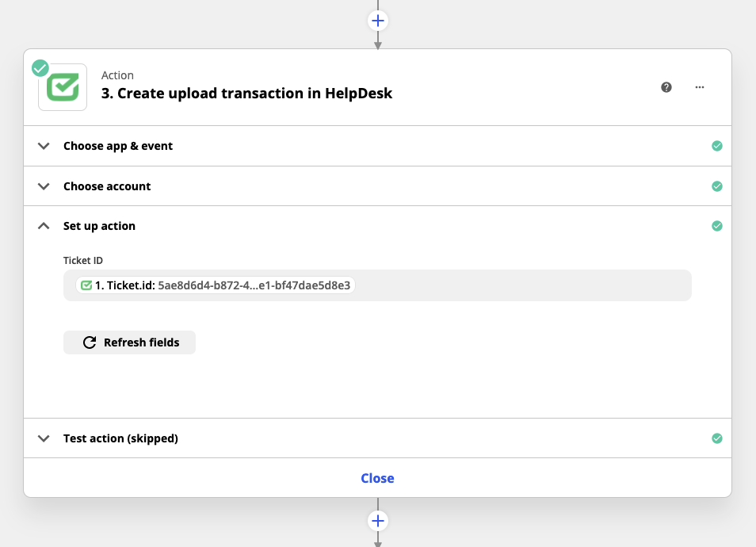The height and width of the screenshot is (547, 756).
Task: Click green status check on Choose account row
Action: coord(716,186)
